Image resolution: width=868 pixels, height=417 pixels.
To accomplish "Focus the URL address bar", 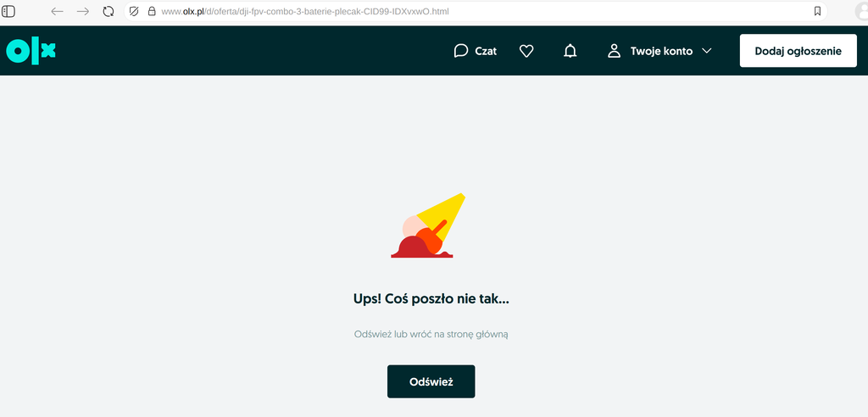I will [475, 12].
